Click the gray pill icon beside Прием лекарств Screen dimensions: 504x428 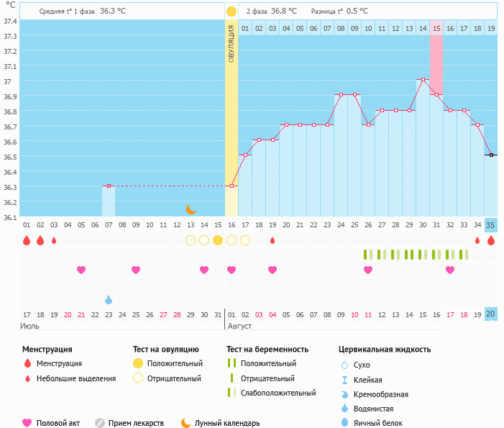click(100, 423)
